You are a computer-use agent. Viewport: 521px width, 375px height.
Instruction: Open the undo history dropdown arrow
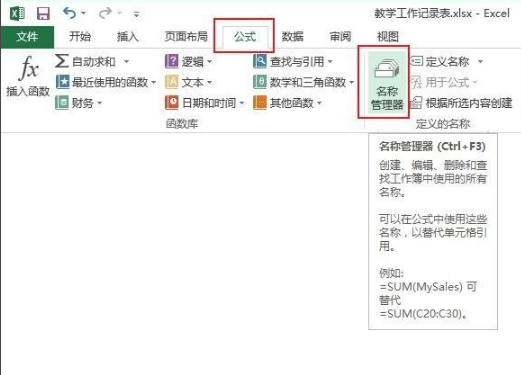pyautogui.click(x=83, y=13)
